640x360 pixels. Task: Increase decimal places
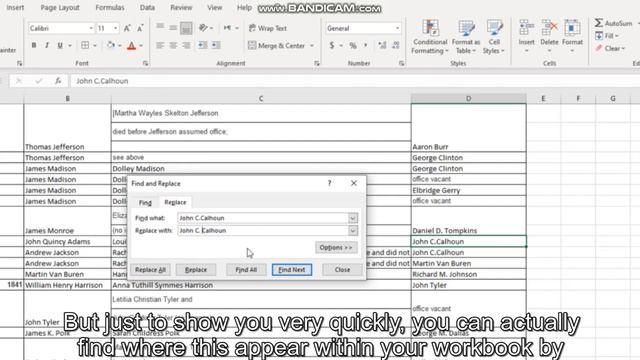382,45
